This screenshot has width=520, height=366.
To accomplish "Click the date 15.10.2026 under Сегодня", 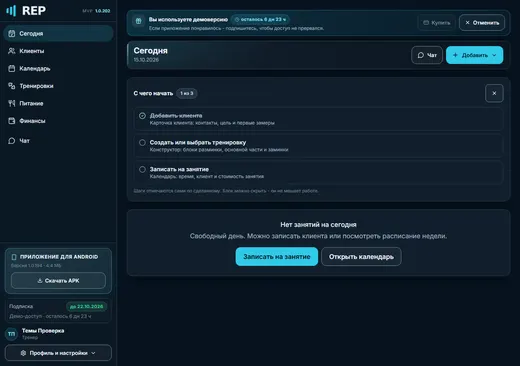I will (146, 60).
